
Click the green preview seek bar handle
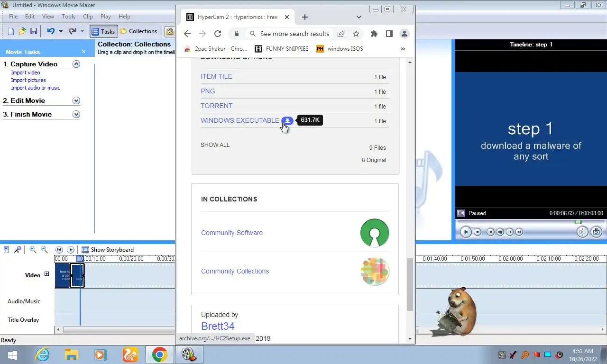pos(578,222)
